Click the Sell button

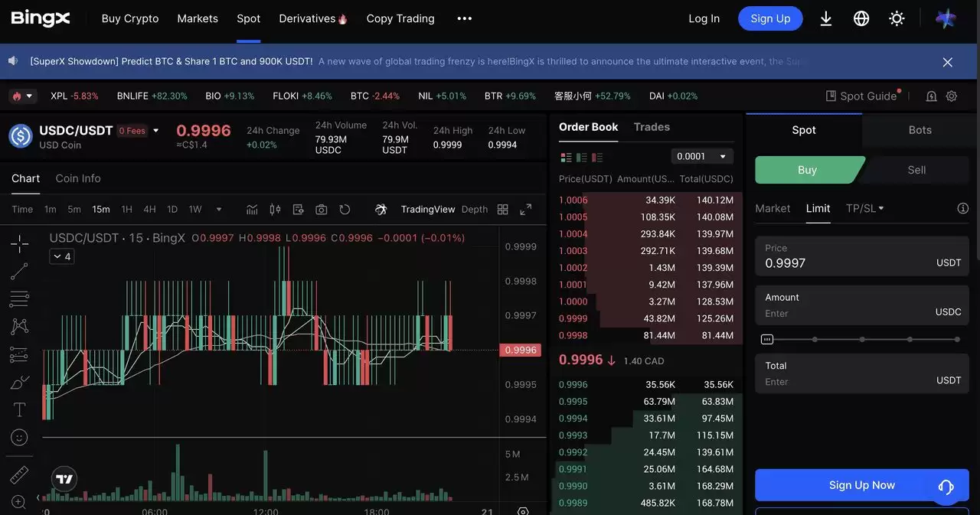(916, 169)
